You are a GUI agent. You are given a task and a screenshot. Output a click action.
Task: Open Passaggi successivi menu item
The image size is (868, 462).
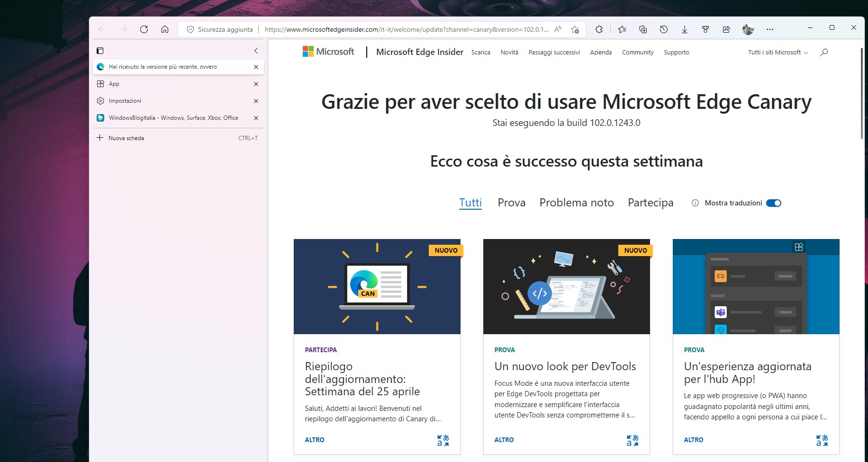point(554,53)
